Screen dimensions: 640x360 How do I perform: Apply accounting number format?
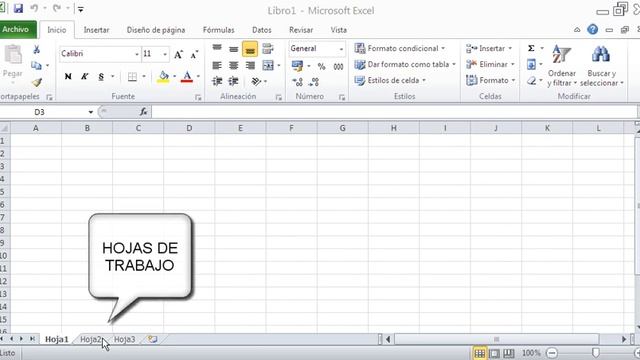click(297, 66)
